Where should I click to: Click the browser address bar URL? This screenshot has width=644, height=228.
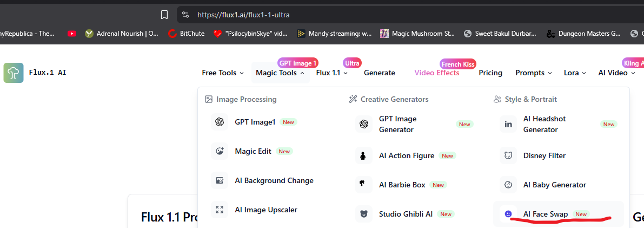243,15
